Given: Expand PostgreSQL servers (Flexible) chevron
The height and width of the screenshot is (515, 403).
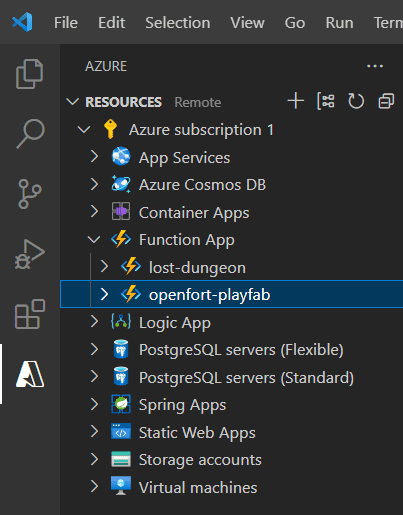Looking at the screenshot, I should (94, 349).
